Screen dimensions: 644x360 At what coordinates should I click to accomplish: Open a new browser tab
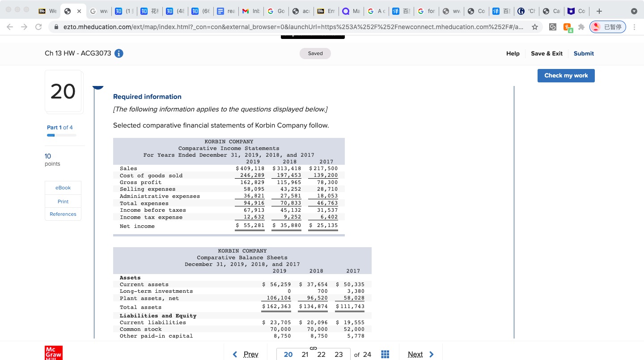(599, 11)
